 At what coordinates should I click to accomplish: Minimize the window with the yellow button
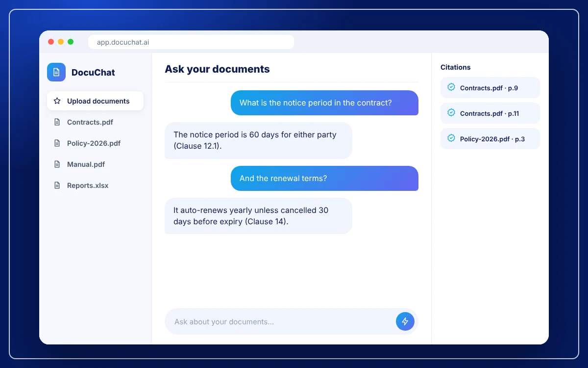click(x=61, y=42)
